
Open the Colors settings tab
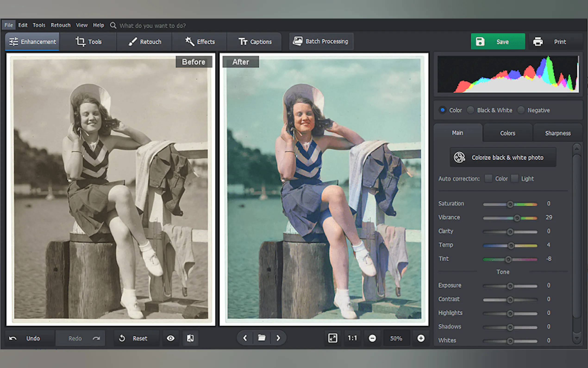pyautogui.click(x=508, y=133)
